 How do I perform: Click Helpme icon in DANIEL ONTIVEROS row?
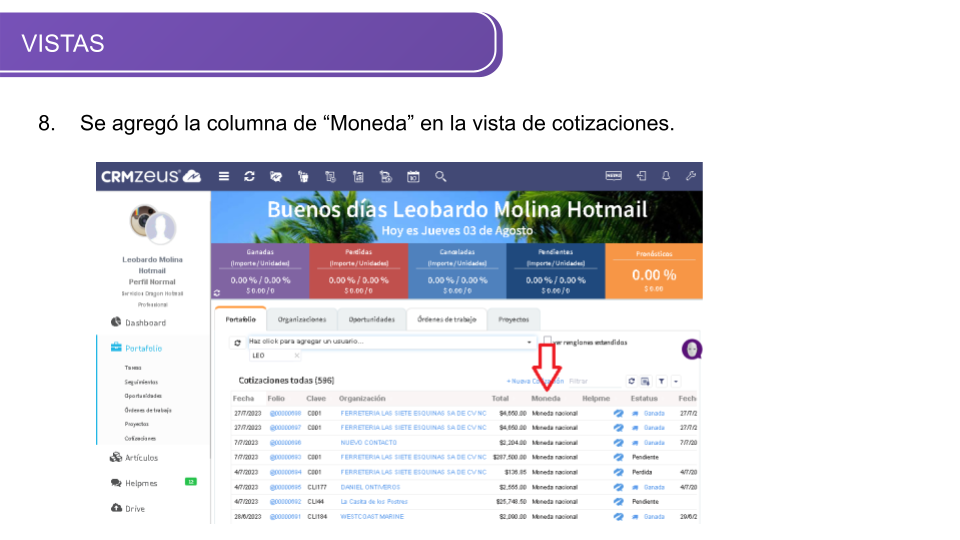pyautogui.click(x=618, y=487)
